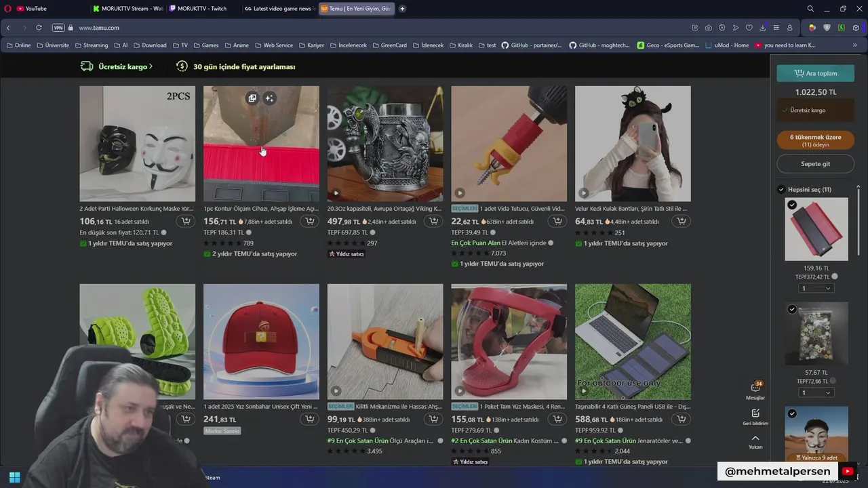This screenshot has height=488, width=868.
Task: Open the GitHub portainer bookmark
Action: coord(532,45)
